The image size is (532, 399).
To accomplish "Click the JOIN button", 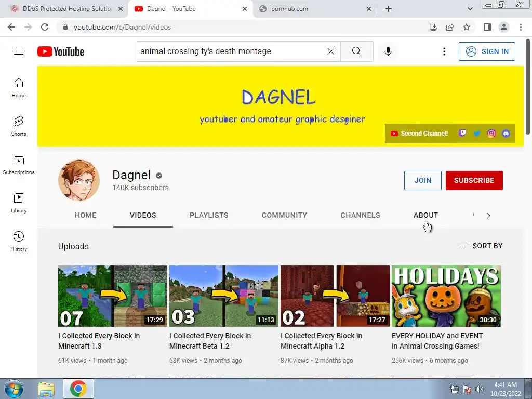I will [423, 180].
